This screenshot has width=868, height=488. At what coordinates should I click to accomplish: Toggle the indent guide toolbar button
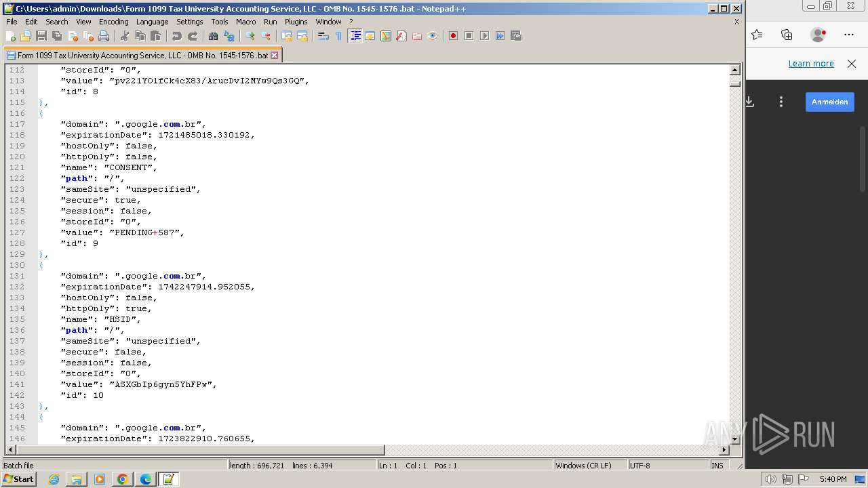[x=355, y=36]
